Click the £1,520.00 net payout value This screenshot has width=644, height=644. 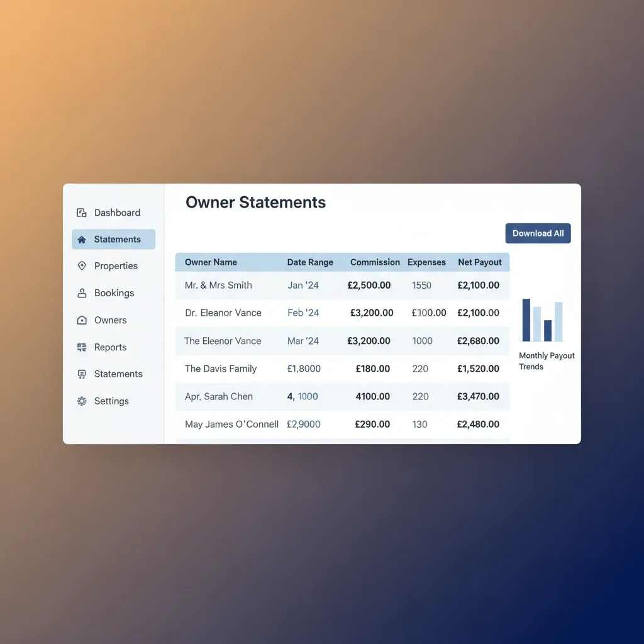click(x=478, y=369)
